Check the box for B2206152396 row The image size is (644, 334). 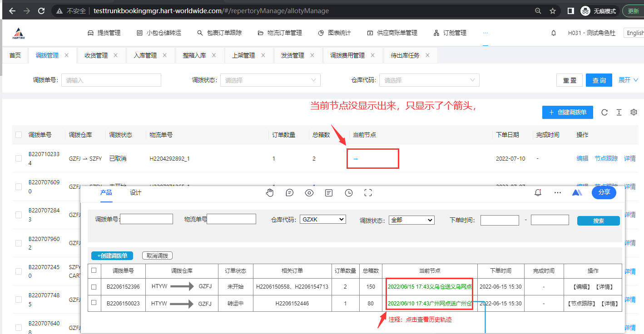[94, 287]
